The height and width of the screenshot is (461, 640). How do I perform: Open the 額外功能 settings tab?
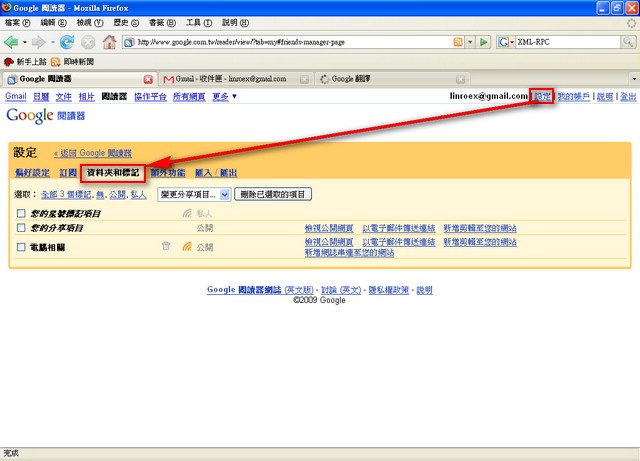(x=168, y=173)
